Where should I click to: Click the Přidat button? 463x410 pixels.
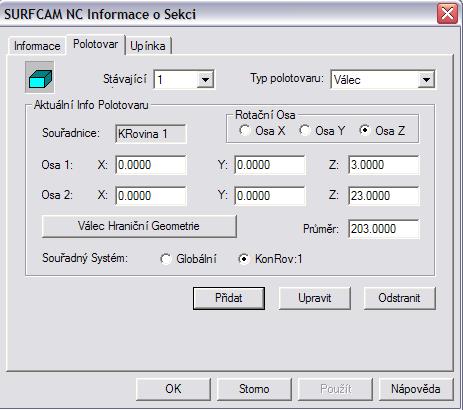[x=229, y=298]
